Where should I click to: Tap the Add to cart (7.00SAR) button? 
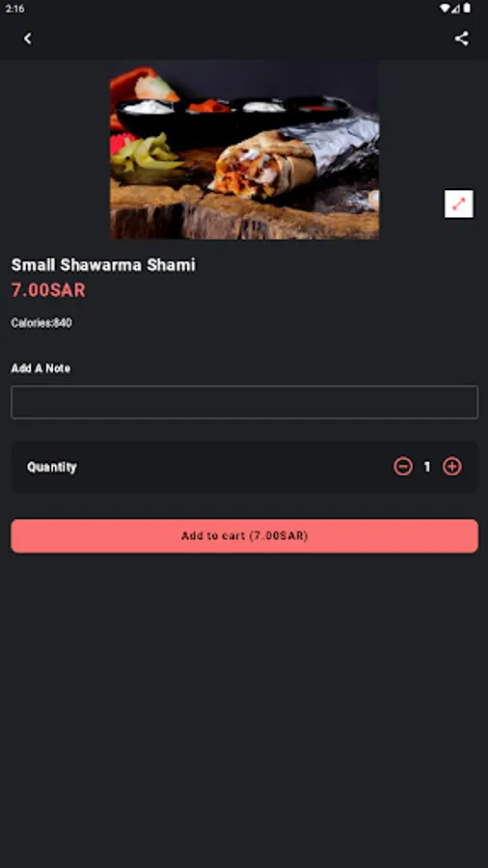pos(245,535)
